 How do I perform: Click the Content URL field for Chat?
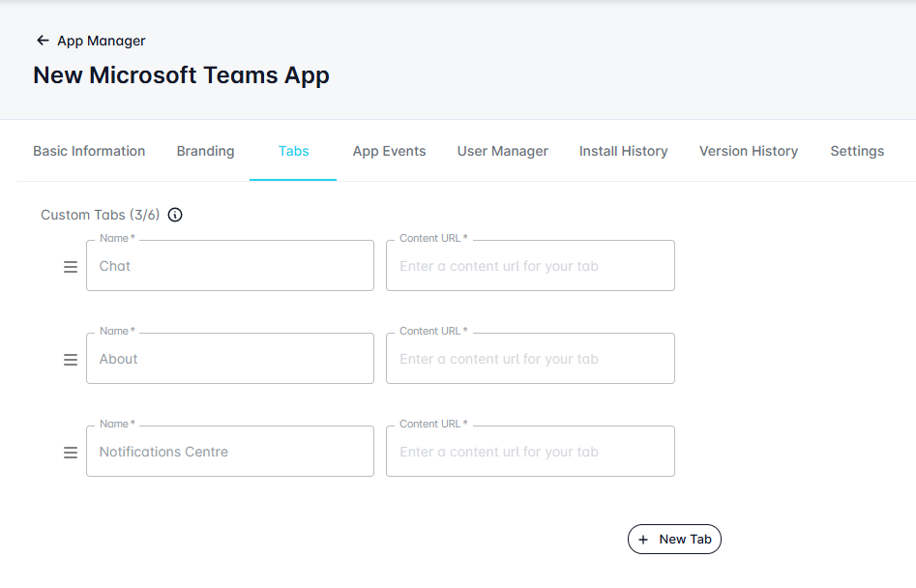tap(530, 266)
